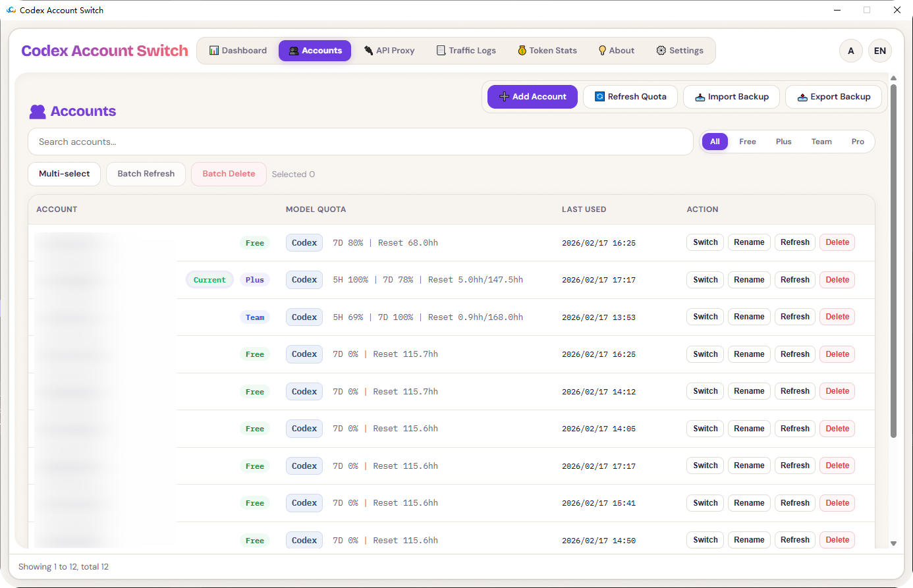Toggle theme with the A button
This screenshot has height=588, width=913.
(851, 51)
